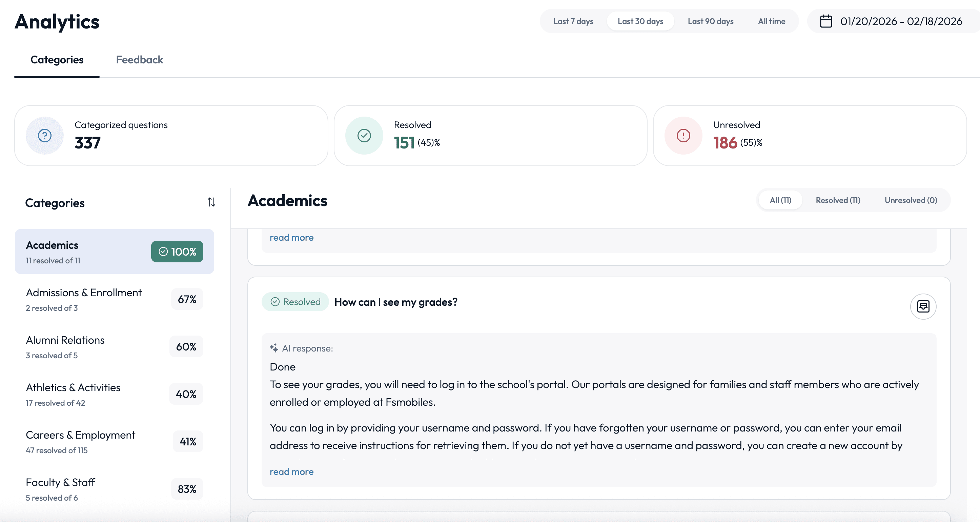Switch to the Categories tab
The height and width of the screenshot is (522, 980).
[x=57, y=60]
